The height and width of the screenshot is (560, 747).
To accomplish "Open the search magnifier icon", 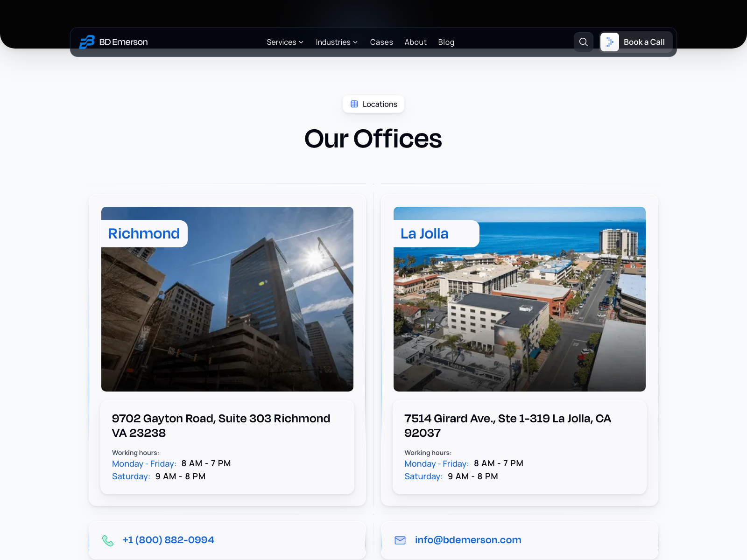I will click(x=584, y=42).
